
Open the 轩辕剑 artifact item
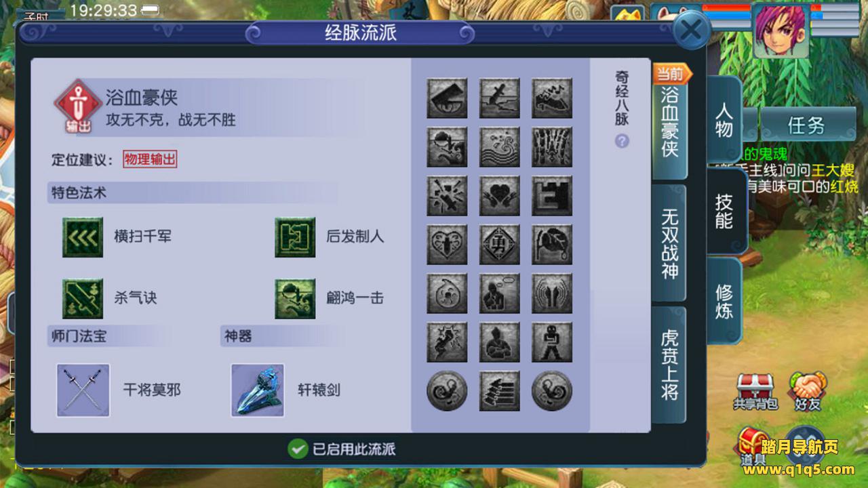pos(257,390)
